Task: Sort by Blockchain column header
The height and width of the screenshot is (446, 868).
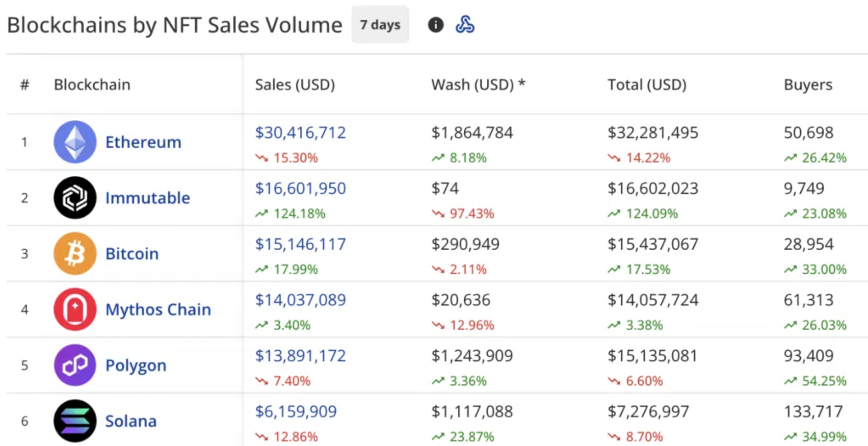Action: [92, 85]
